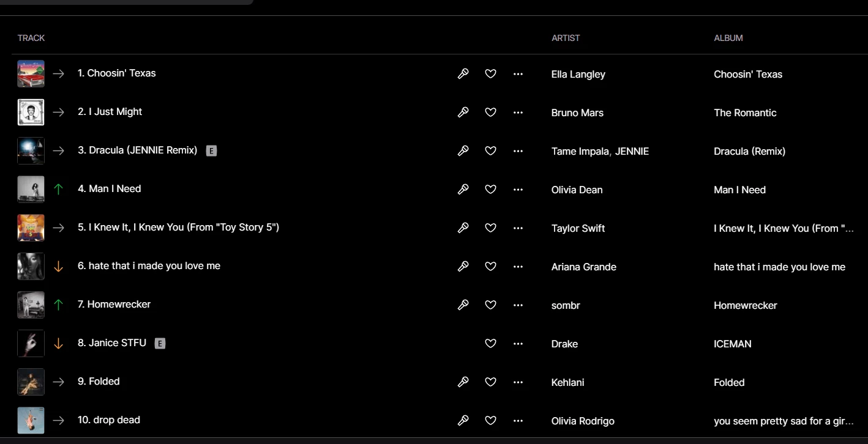
Task: Go to Kehlani's artist page
Action: click(x=568, y=383)
